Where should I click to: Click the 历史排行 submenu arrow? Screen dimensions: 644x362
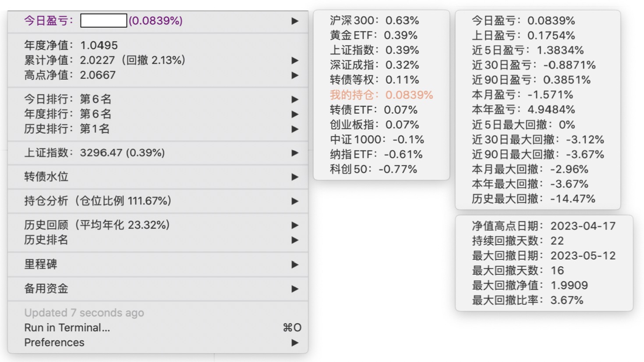(x=295, y=129)
